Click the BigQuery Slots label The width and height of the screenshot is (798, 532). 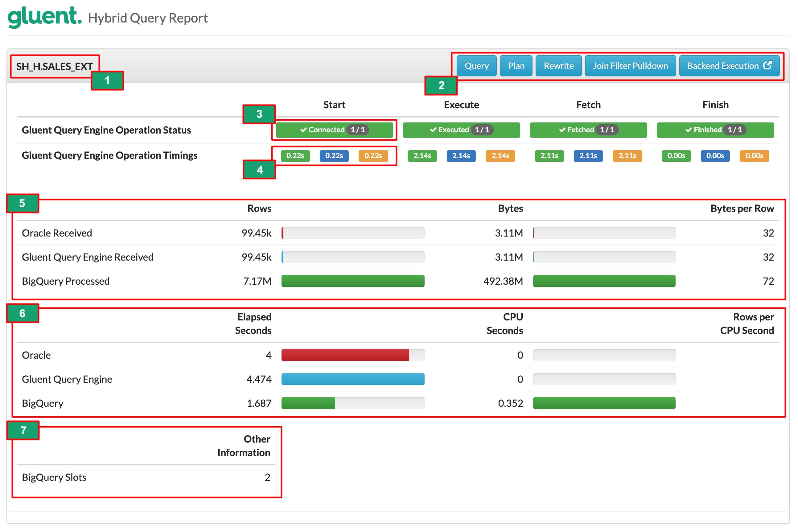point(54,477)
